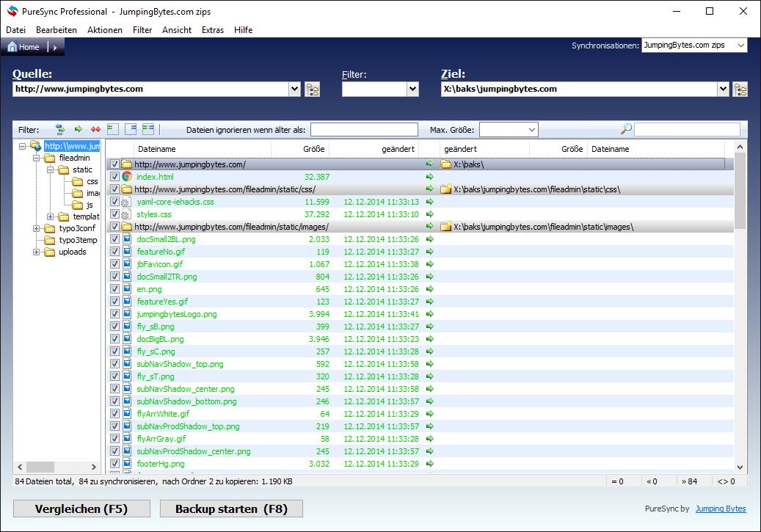This screenshot has width=761, height=532.
Task: Uncheck the flyArrWhite.gif checkbox
Action: [114, 414]
